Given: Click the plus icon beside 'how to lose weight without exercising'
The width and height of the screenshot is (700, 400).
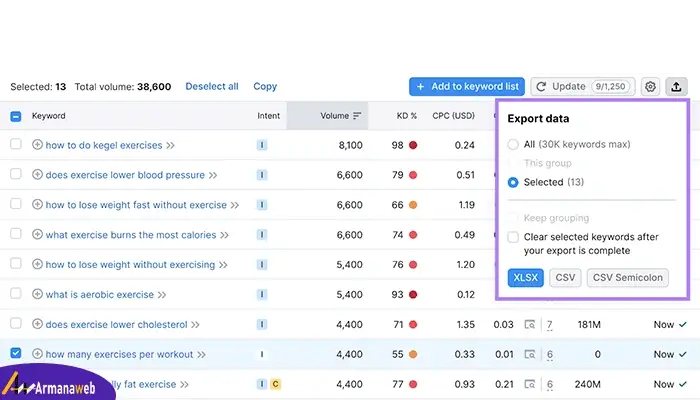Looking at the screenshot, I should (x=38, y=264).
